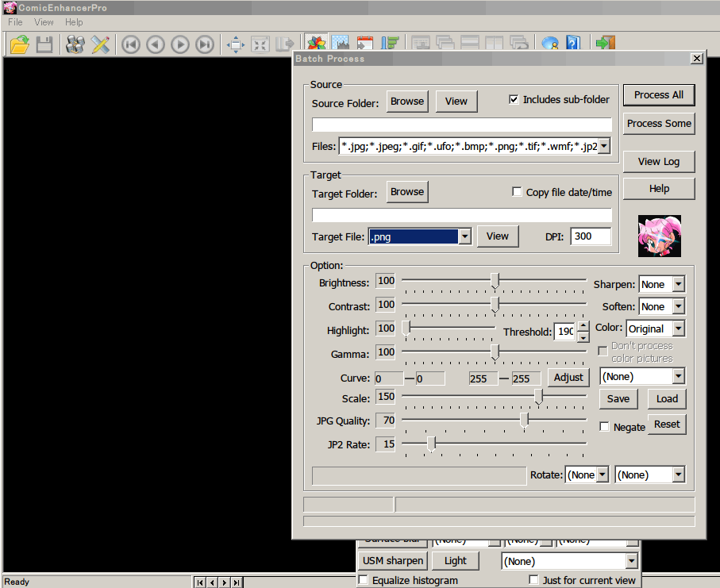The image size is (720, 588).
Task: Click the status bar last-page button
Action: point(236,582)
